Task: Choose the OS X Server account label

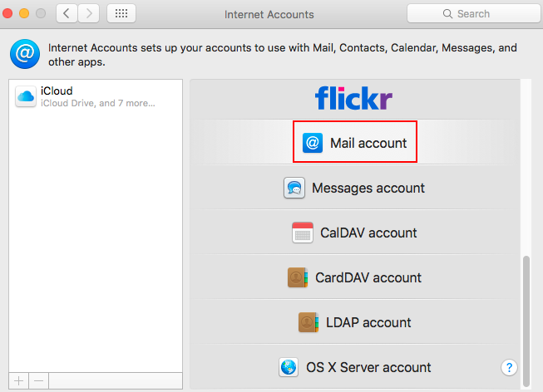Action: pyautogui.click(x=368, y=367)
